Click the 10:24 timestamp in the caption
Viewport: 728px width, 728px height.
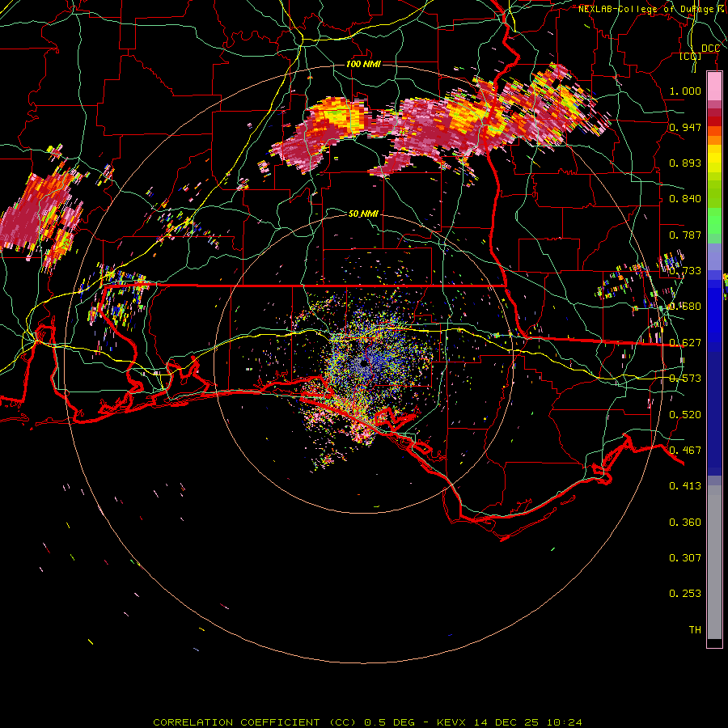tap(564, 722)
